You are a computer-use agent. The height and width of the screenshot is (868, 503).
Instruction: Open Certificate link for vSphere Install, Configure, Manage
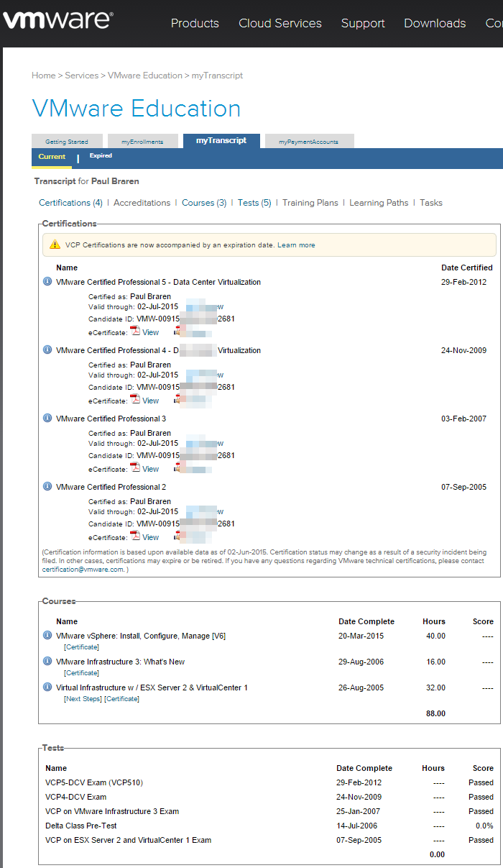coord(81,647)
